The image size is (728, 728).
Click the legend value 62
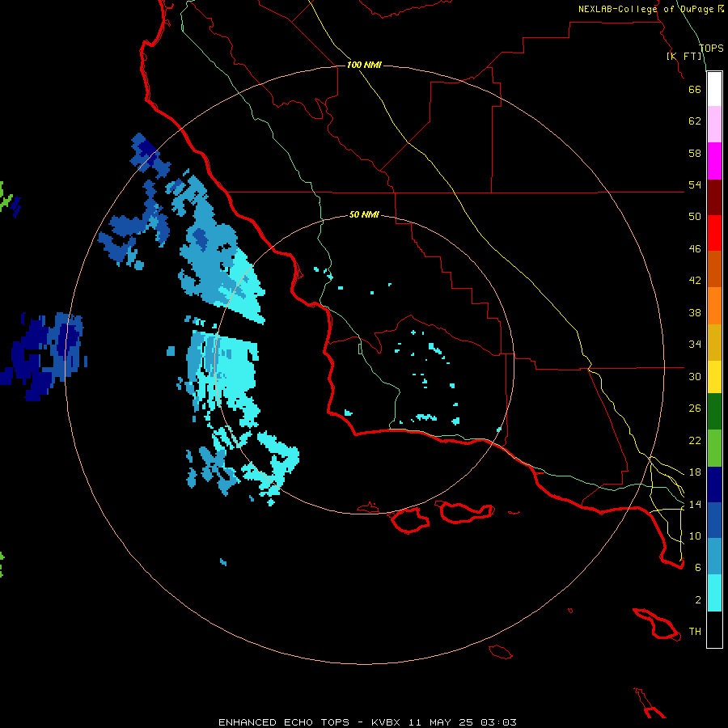tap(695, 121)
